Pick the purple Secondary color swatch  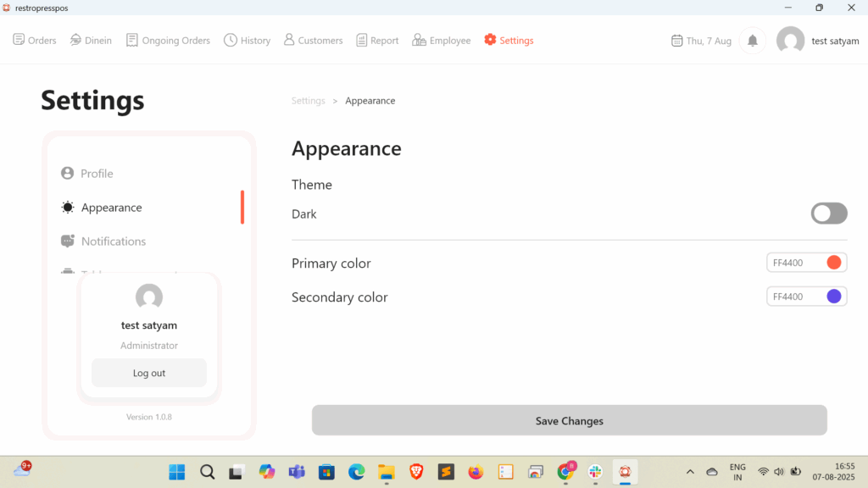coord(833,297)
